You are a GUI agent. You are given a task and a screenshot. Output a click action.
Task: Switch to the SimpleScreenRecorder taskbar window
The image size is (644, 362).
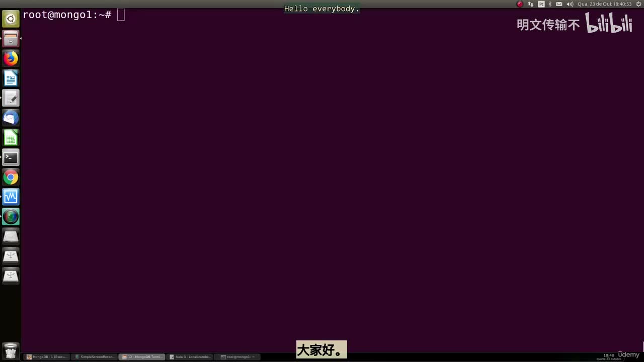[x=95, y=357]
